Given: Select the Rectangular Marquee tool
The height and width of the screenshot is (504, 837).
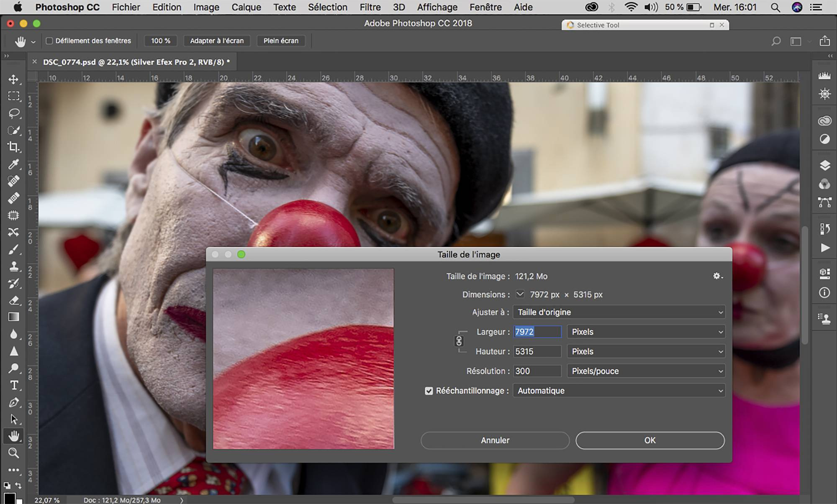Looking at the screenshot, I should (14, 96).
